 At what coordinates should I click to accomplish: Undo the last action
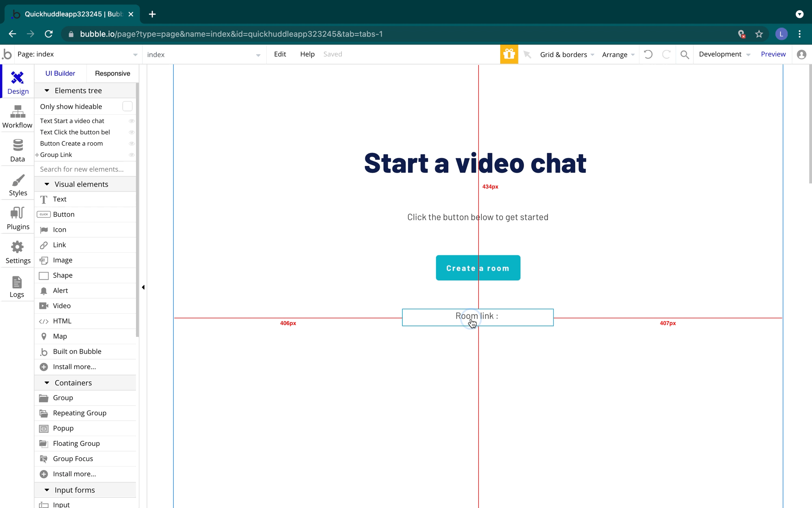648,54
